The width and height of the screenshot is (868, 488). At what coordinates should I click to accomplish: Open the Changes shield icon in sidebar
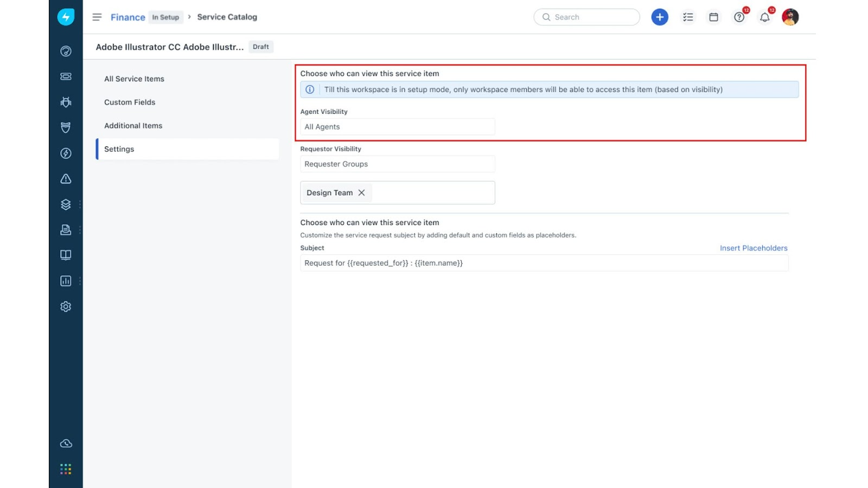66,127
